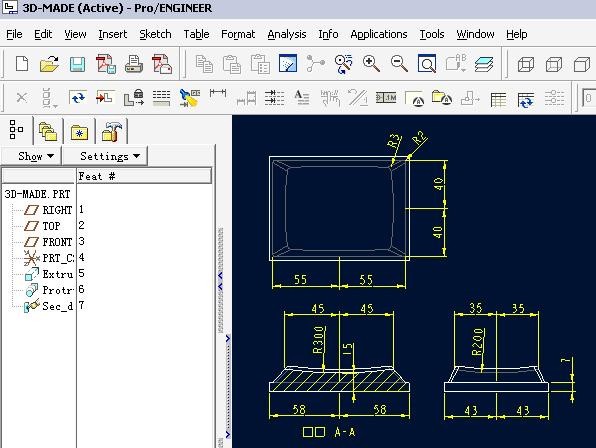Click the table grid icon
Viewport: 596px width, 448px height.
point(498,100)
